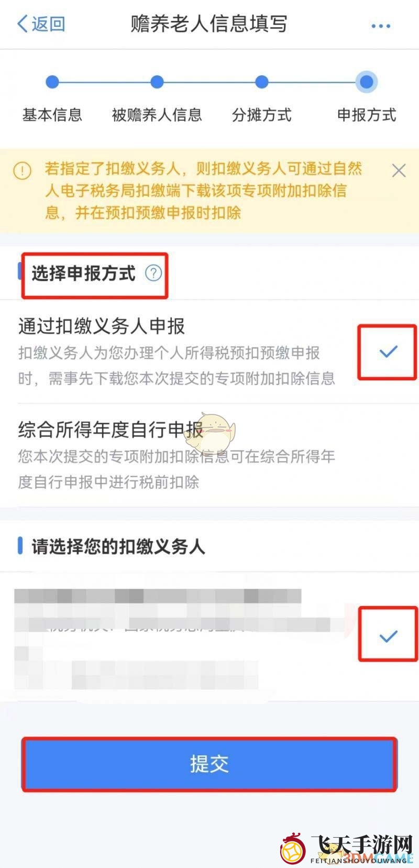
Task: Tap the 请选择您的扣缴义务人 section heading
Action: (118, 546)
